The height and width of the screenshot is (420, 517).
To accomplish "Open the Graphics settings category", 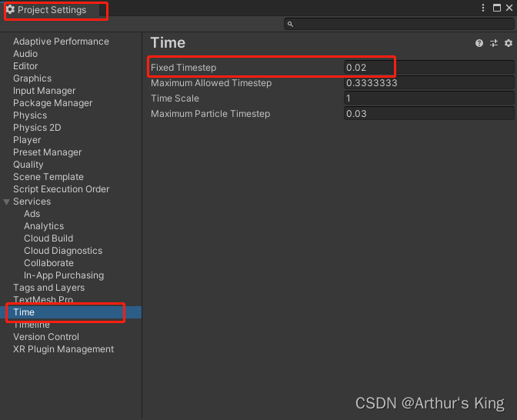I will [32, 78].
